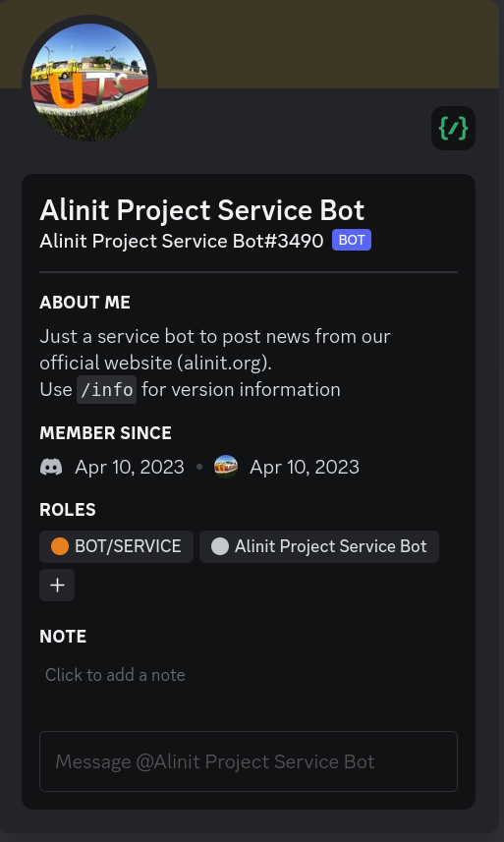Click username Alinit Project Service Bot#3490
The height and width of the screenshot is (842, 504).
(182, 241)
